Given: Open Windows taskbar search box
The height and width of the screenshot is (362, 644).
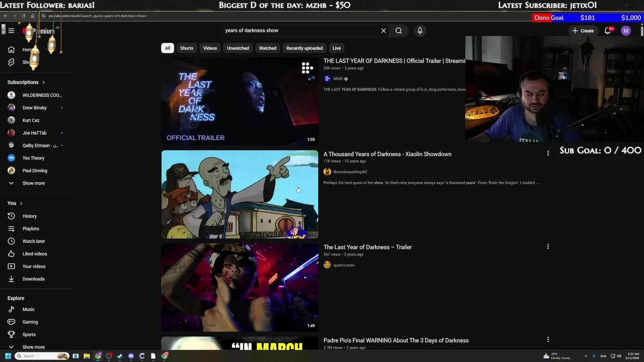Looking at the screenshot, I should (42, 356).
